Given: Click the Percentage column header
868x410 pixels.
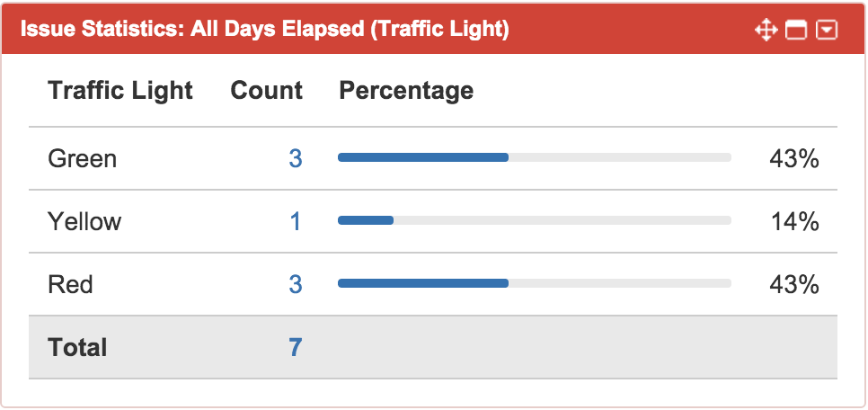Looking at the screenshot, I should click(x=406, y=91).
